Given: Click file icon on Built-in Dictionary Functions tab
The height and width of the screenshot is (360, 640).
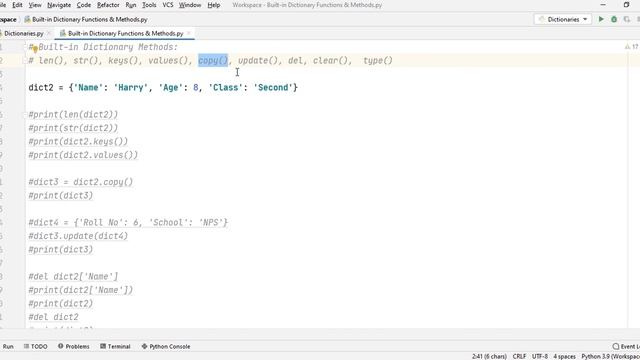Looking at the screenshot, I should [x=63, y=33].
